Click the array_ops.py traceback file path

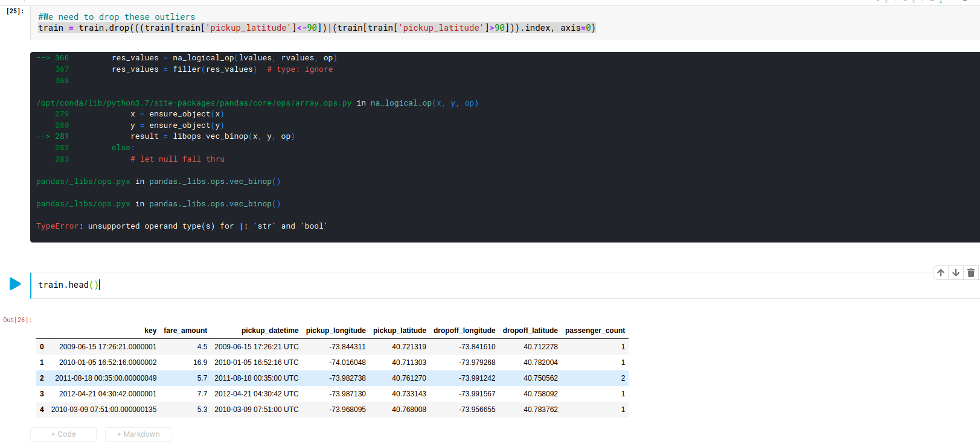[x=194, y=103]
